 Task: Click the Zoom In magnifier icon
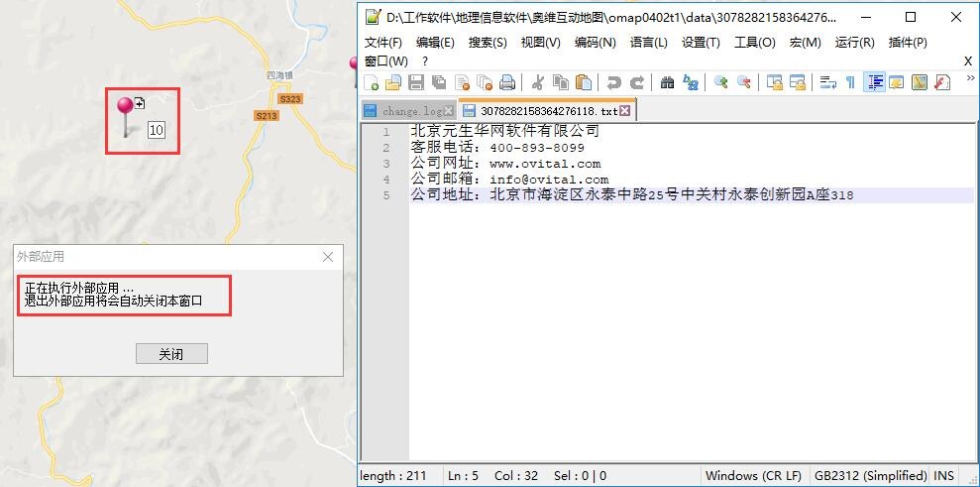click(721, 82)
